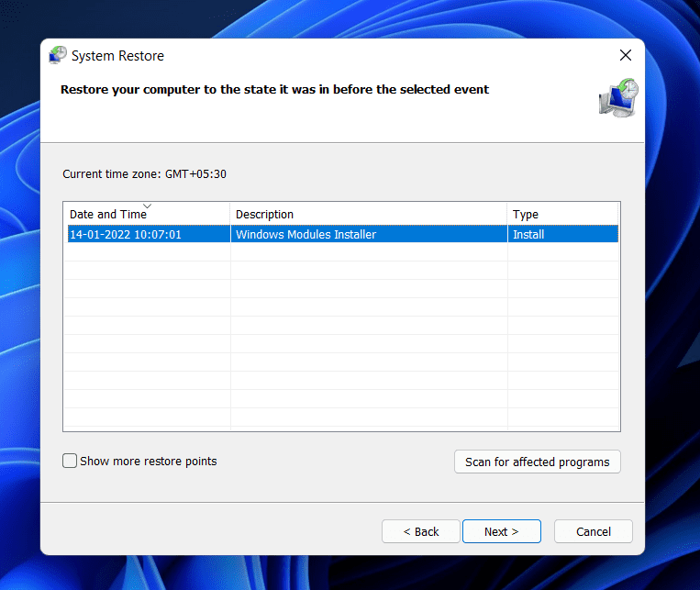700x590 pixels.
Task: Select the 14-01-2022 10:07:01 restore point
Action: (126, 234)
